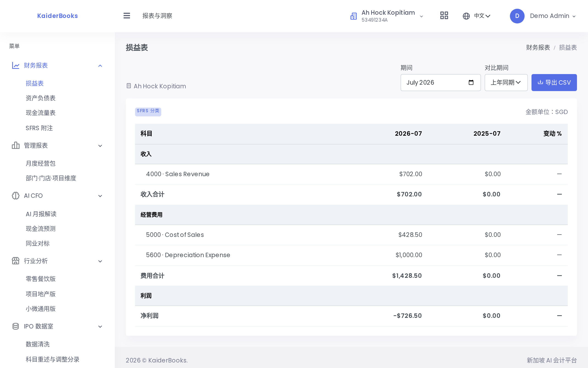Toggle the hamburger sidebar menu icon

tap(127, 16)
